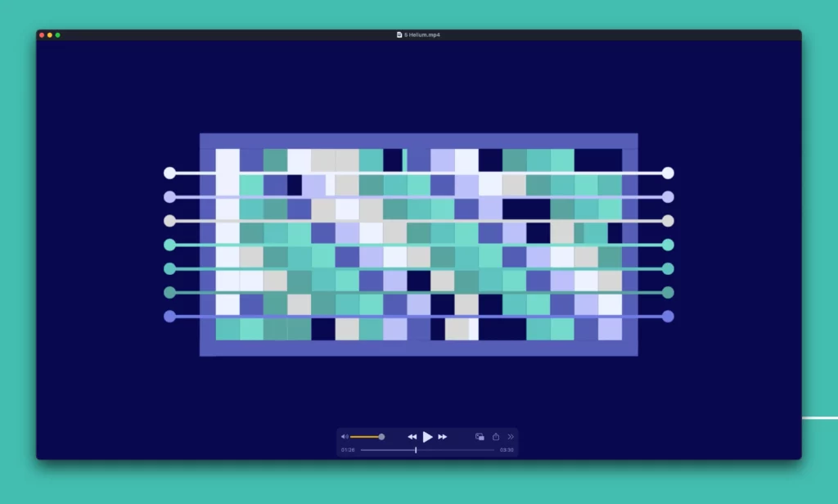Click the playhead on the timeline
This screenshot has width=838, height=504.
coord(416,450)
